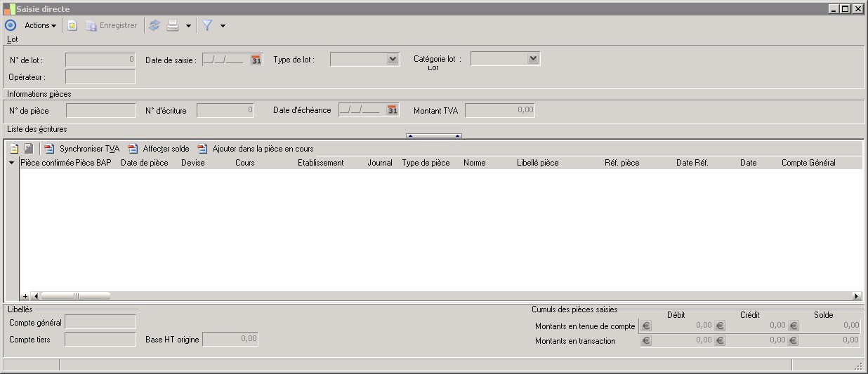Screen dimensions: 868x374
Task: Click Ajouter dans la pièce en cours
Action: [x=256, y=149]
